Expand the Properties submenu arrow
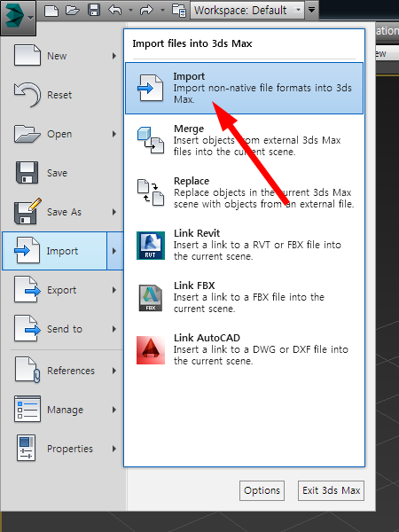This screenshot has height=532, width=399. tap(114, 449)
